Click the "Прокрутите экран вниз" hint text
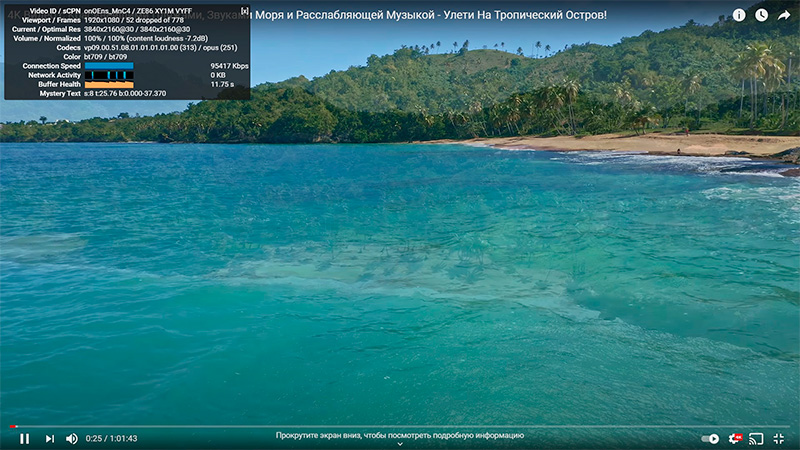 [400, 435]
